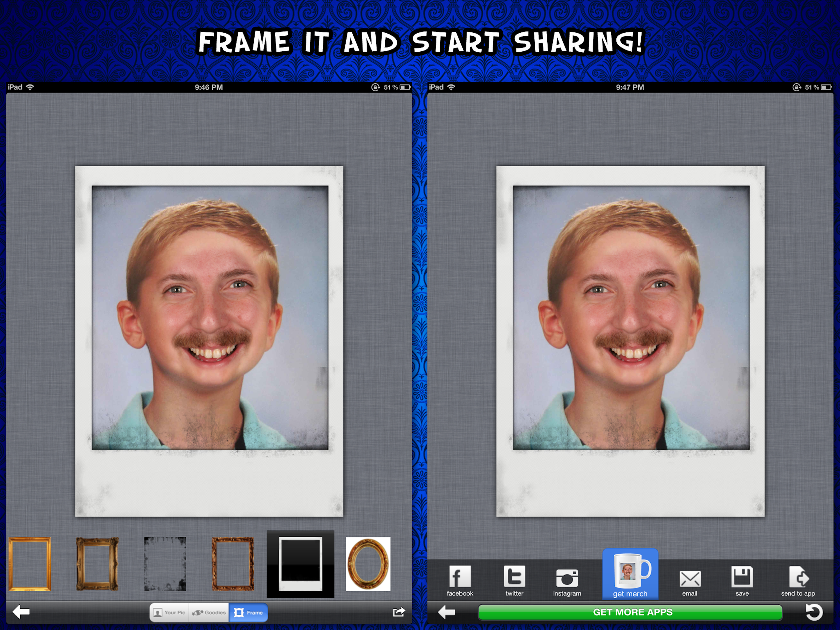
Task: Send the picture by email
Action: point(690,583)
